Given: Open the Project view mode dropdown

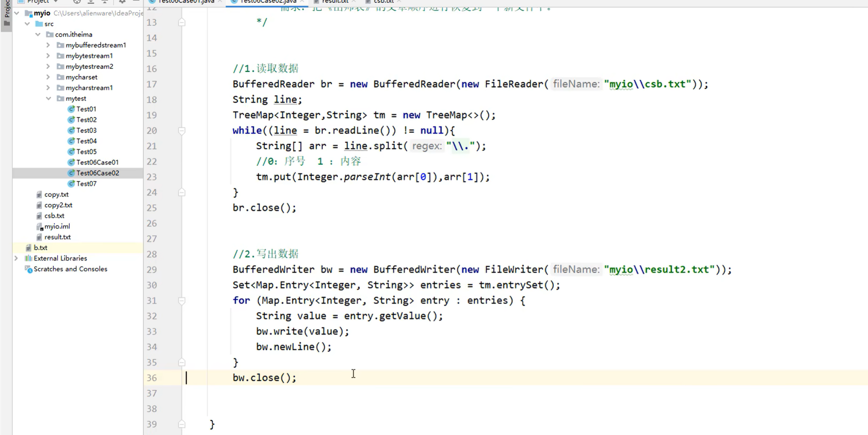Looking at the screenshot, I should pos(55,2).
